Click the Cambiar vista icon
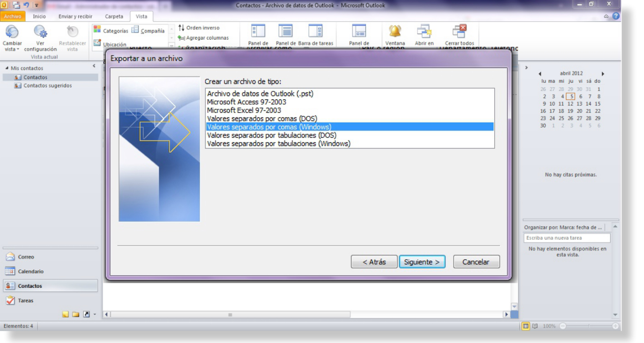This screenshot has width=644, height=343. 12,32
